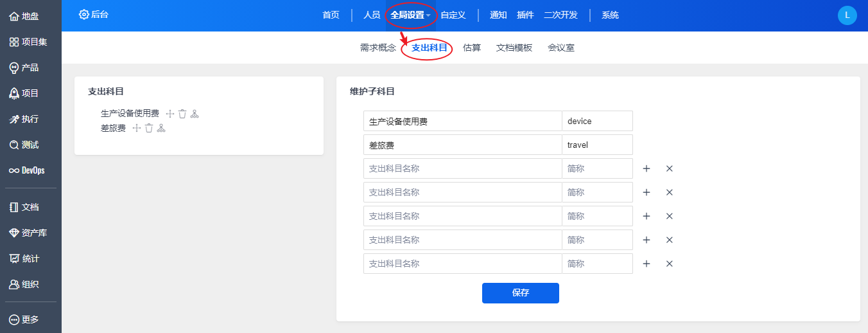Click child-subject tree icon beside 差旅费
Image resolution: width=868 pixels, height=333 pixels.
161,128
